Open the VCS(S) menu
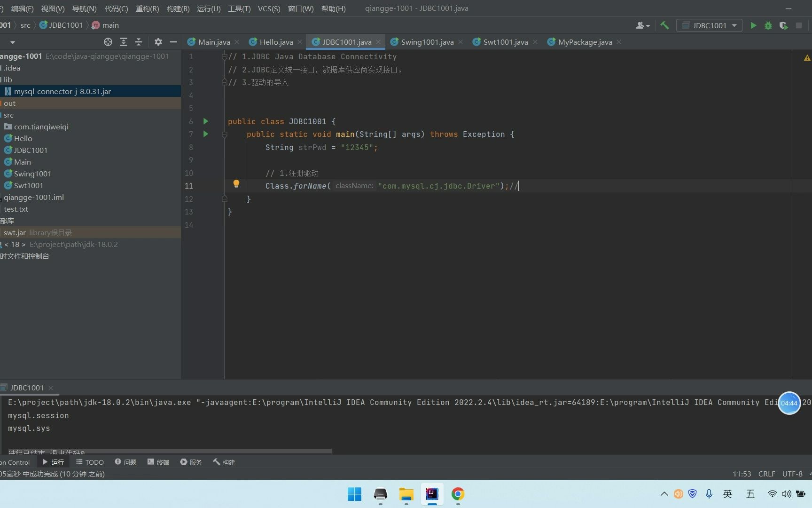 [269, 8]
